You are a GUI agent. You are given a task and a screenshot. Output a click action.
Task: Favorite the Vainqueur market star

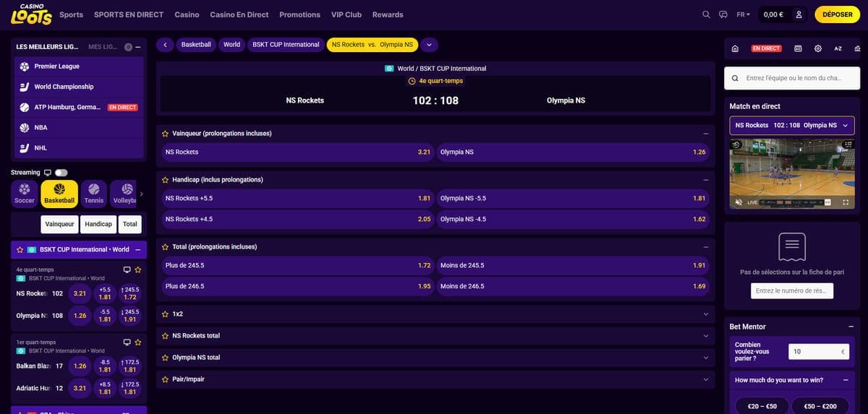(x=165, y=134)
